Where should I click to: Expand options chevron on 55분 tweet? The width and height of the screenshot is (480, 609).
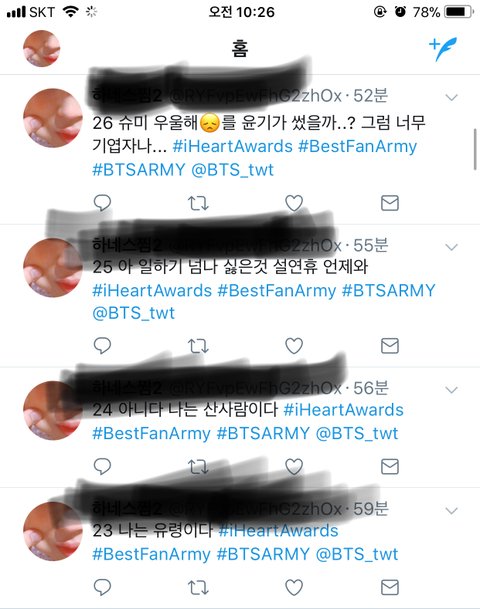coord(451,247)
